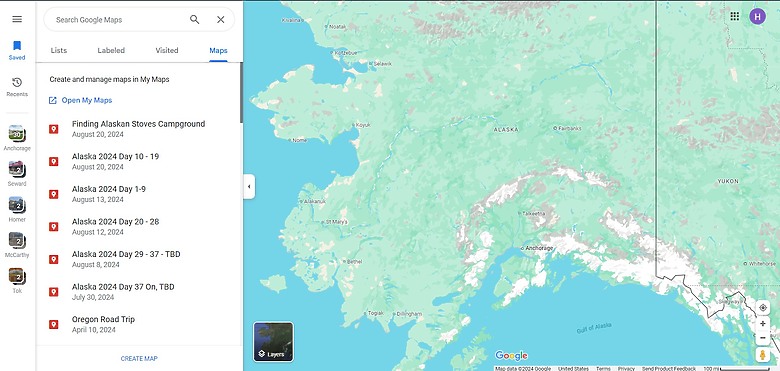The height and width of the screenshot is (371, 780).
Task: Clear search with the X icon
Action: click(x=220, y=19)
